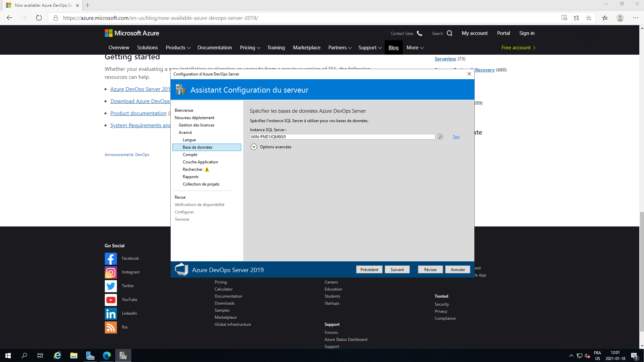The width and height of the screenshot is (644, 362).
Task: Open the Products dropdown menu
Action: coord(178,48)
